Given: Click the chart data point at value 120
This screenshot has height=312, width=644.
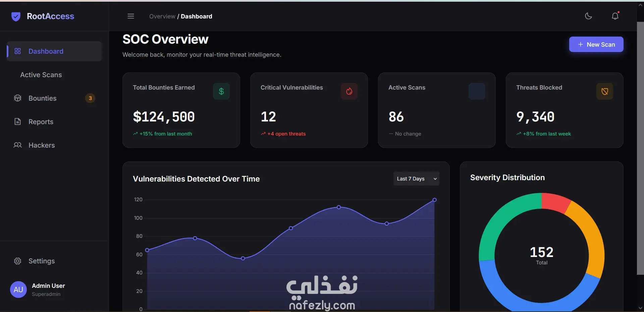Looking at the screenshot, I should [434, 200].
